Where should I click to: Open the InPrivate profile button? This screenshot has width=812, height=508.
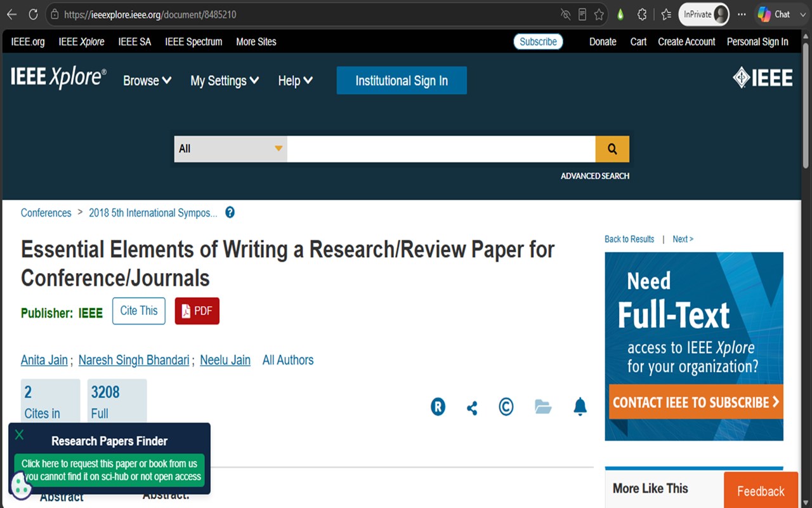point(704,15)
